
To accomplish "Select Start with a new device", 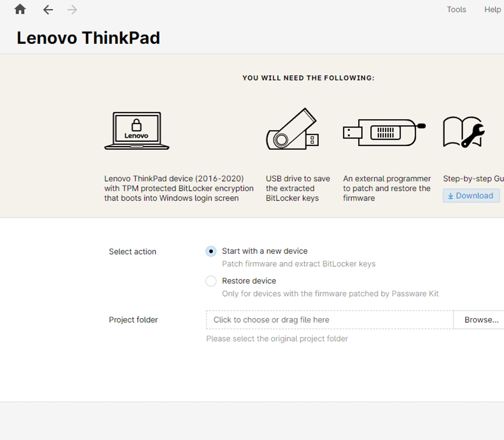I will pos(211,251).
